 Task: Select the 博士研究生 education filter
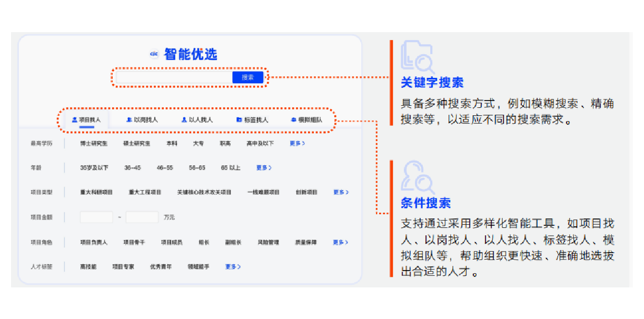94,143
